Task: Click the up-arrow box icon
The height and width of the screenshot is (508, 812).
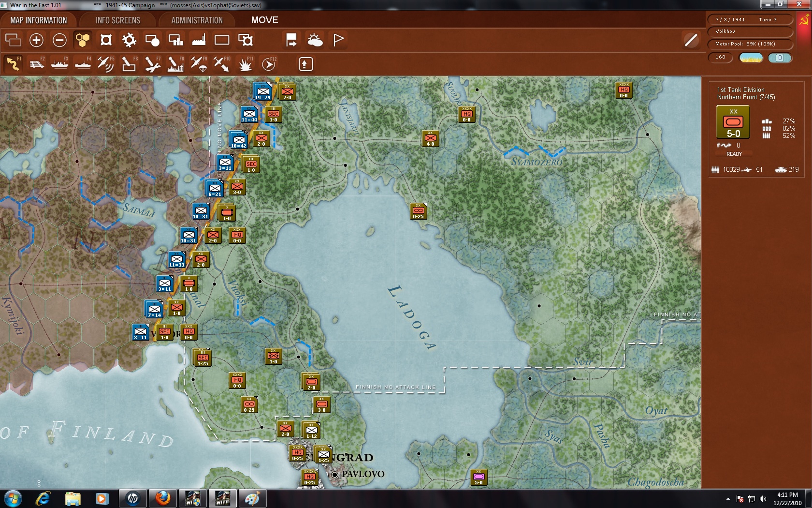Action: [x=305, y=64]
